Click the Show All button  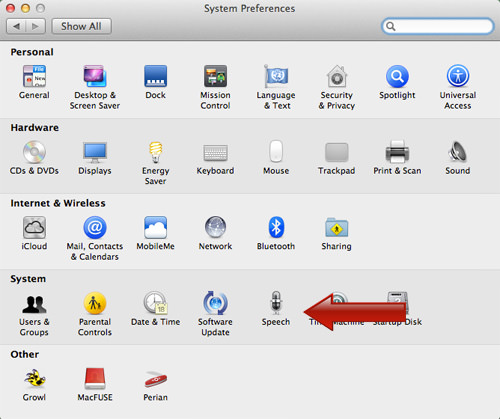click(81, 26)
